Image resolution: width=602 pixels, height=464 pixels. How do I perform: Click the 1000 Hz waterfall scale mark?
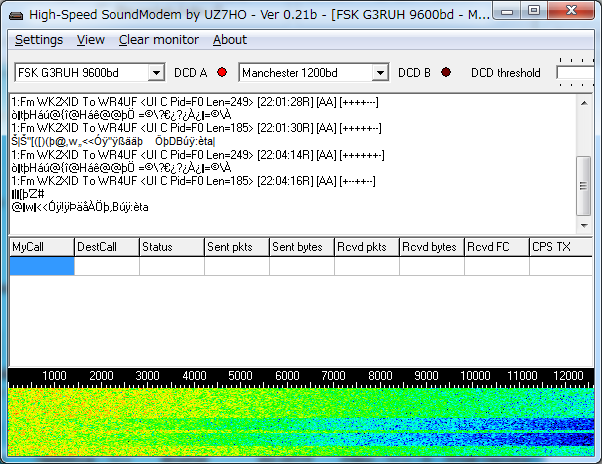click(54, 375)
